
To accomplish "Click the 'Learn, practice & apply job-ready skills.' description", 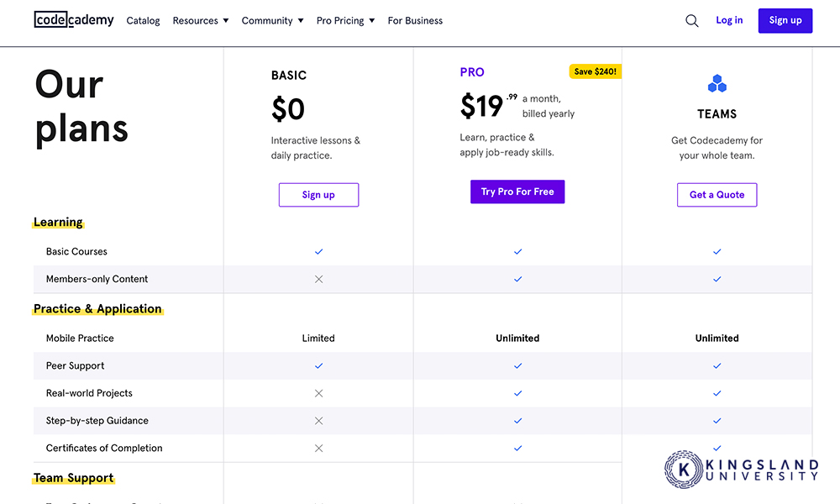I will [x=507, y=145].
